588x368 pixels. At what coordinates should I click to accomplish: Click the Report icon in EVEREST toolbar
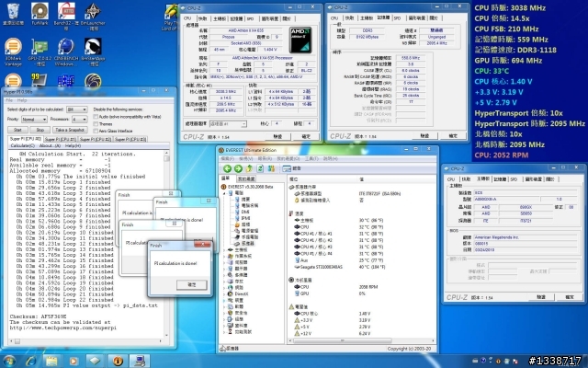pos(292,168)
